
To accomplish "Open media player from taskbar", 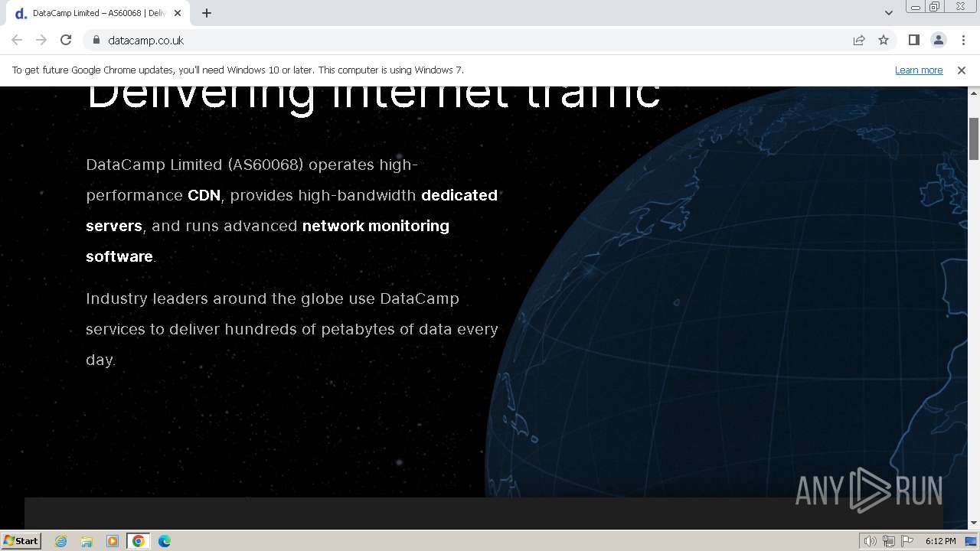I will pos(113,541).
